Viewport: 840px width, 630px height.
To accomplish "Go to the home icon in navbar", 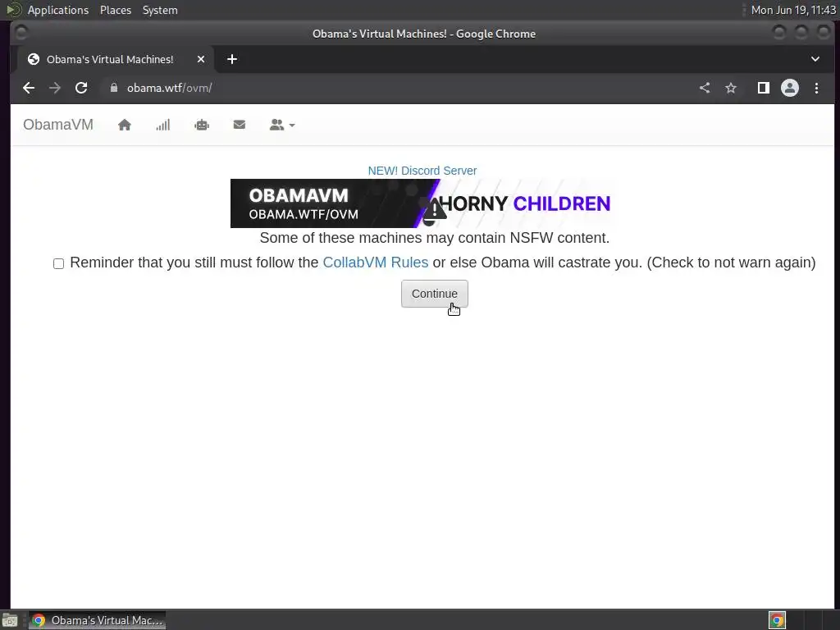I will pos(125,125).
